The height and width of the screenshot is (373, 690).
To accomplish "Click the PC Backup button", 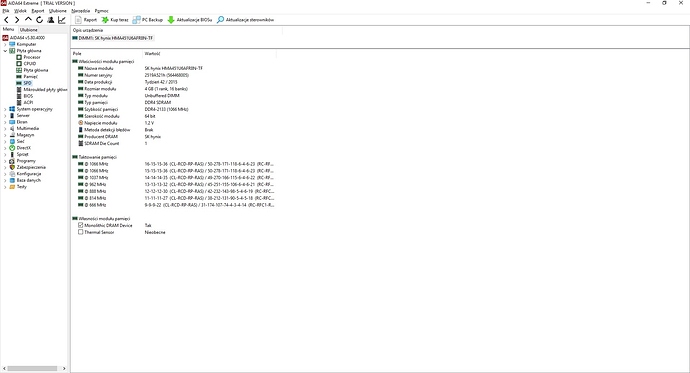I will 148,20.
